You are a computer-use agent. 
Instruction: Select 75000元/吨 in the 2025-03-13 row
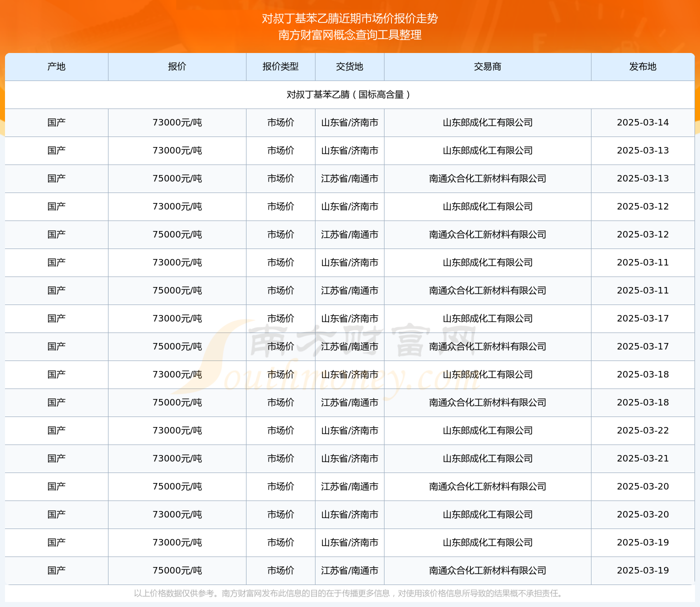click(177, 178)
